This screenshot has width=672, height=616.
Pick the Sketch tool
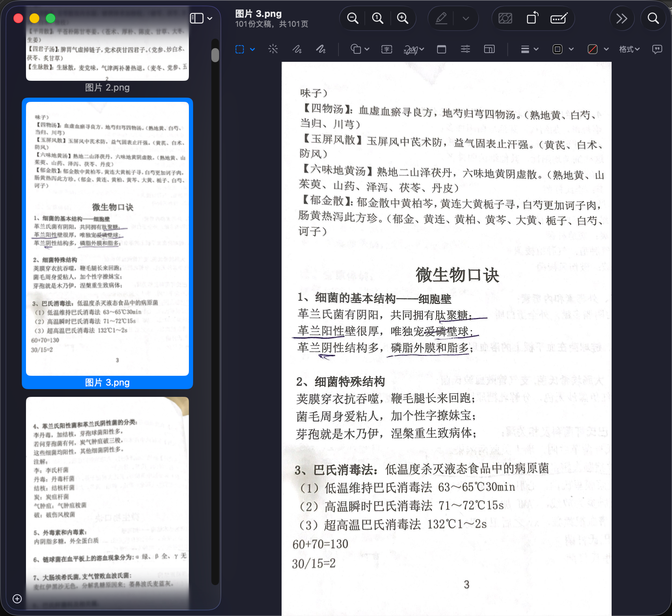coord(297,49)
